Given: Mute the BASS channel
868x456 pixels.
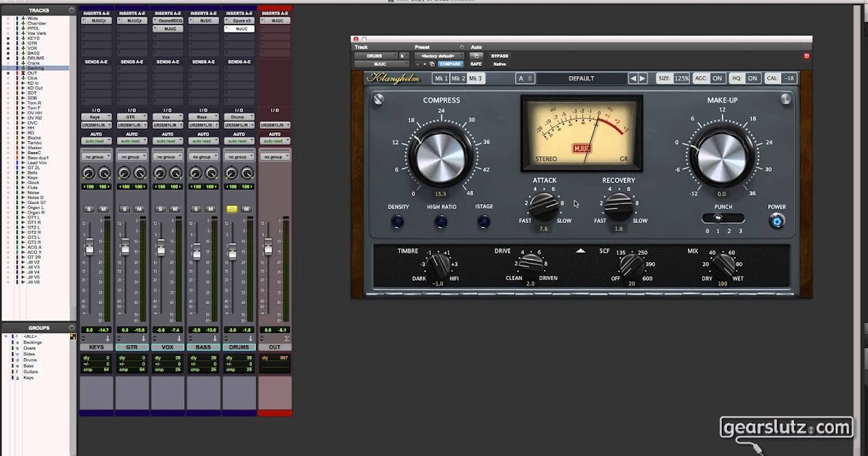Looking at the screenshot, I should coord(210,208).
